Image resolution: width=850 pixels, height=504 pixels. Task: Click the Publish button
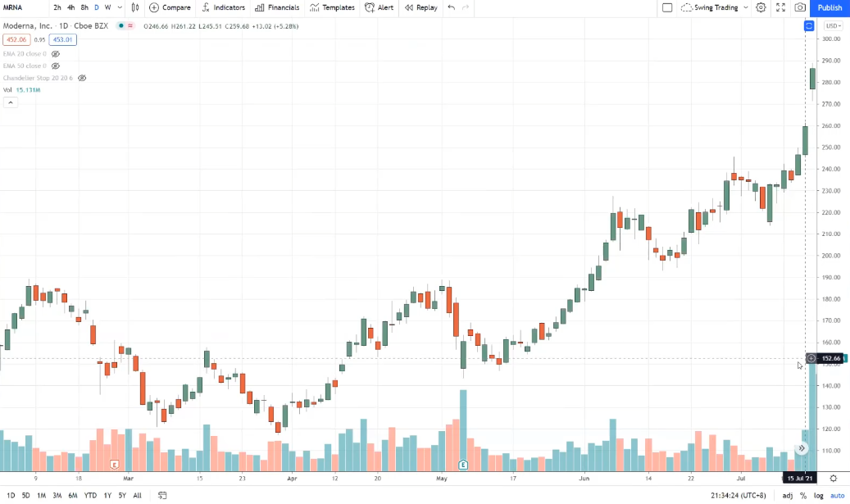[x=830, y=7]
